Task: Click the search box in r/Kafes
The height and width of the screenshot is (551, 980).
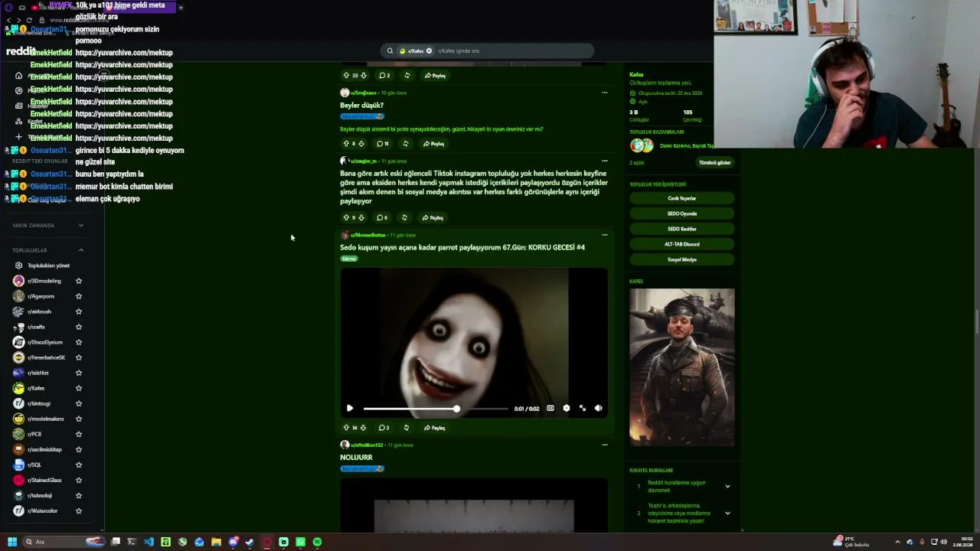Action: pos(487,51)
